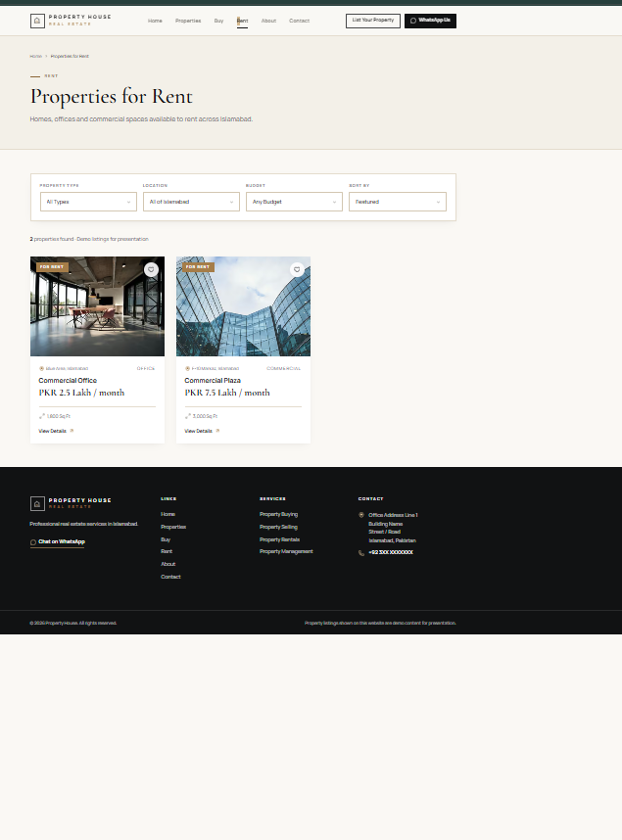The width and height of the screenshot is (622, 840).
Task: Open the Budget dropdown
Action: pos(295,202)
